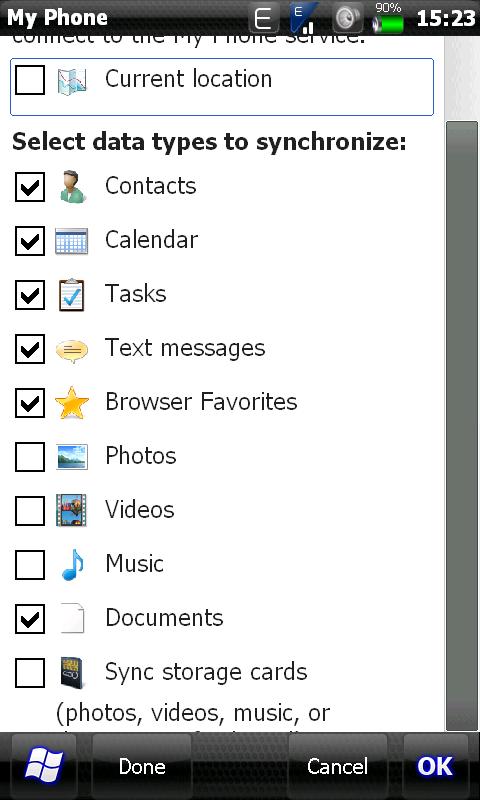Click the vertical scrollbar thumb

coord(462,426)
